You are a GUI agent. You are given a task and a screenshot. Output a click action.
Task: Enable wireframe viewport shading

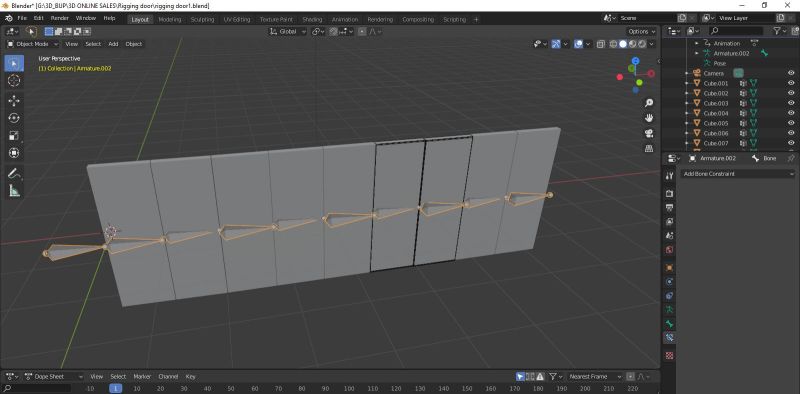614,44
